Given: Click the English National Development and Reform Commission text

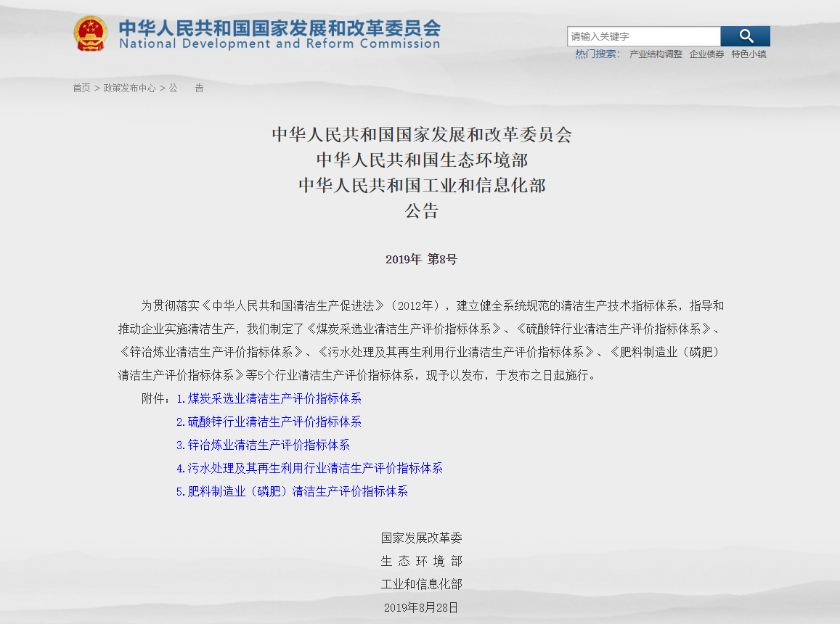Looking at the screenshot, I should (280, 44).
